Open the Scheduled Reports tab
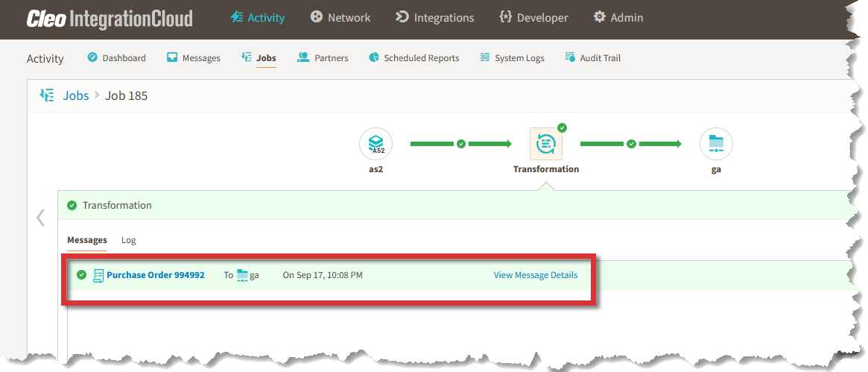This screenshot has width=868, height=372. [x=414, y=57]
